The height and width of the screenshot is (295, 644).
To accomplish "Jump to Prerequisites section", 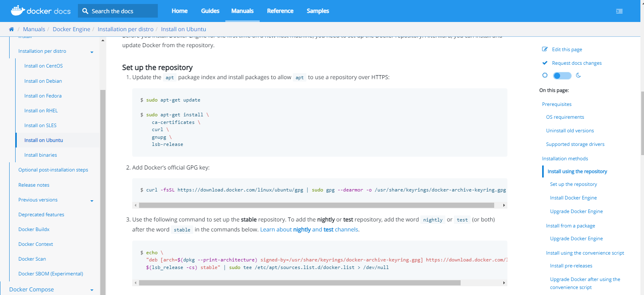I will click(557, 104).
